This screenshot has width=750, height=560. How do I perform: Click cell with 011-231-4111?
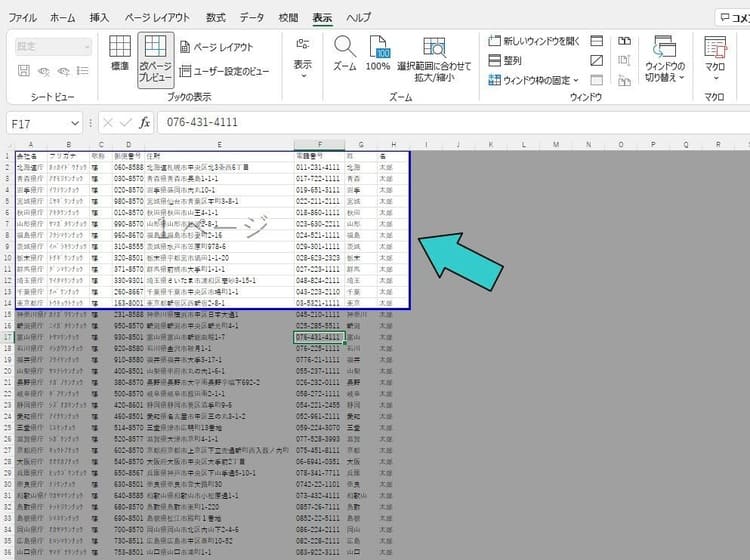pyautogui.click(x=320, y=167)
